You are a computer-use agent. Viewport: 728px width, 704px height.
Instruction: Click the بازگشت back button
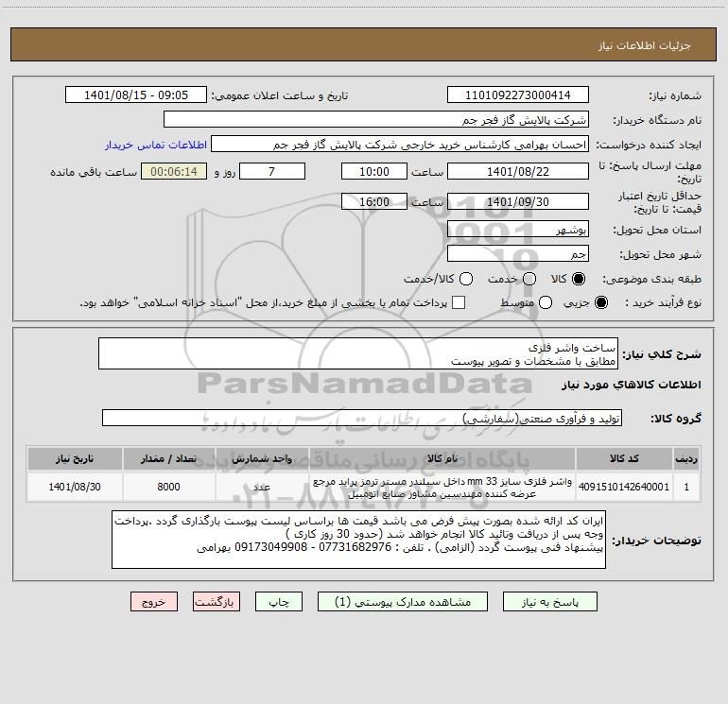pos(217,602)
